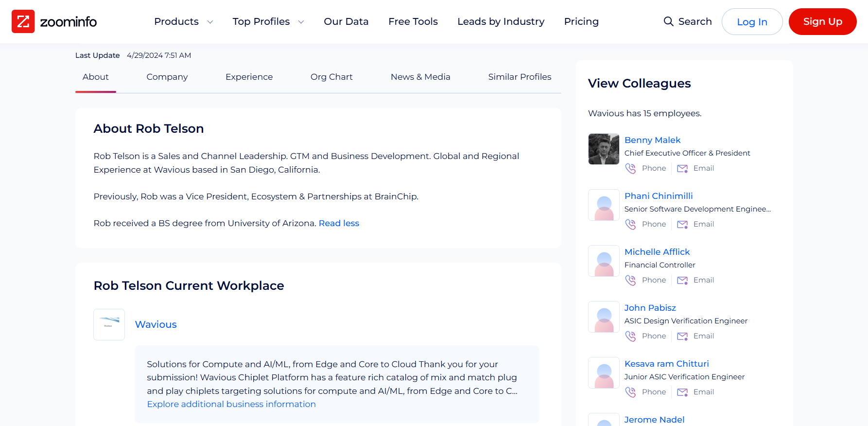Click the Log In button
The image size is (868, 426).
pos(752,22)
